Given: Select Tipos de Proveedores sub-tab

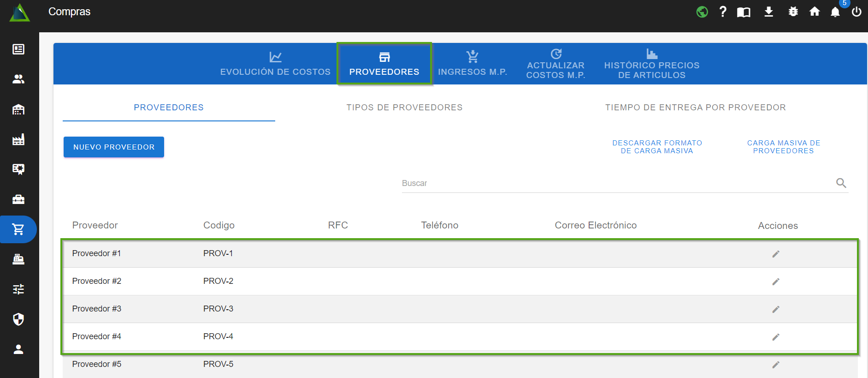Looking at the screenshot, I should [x=404, y=108].
